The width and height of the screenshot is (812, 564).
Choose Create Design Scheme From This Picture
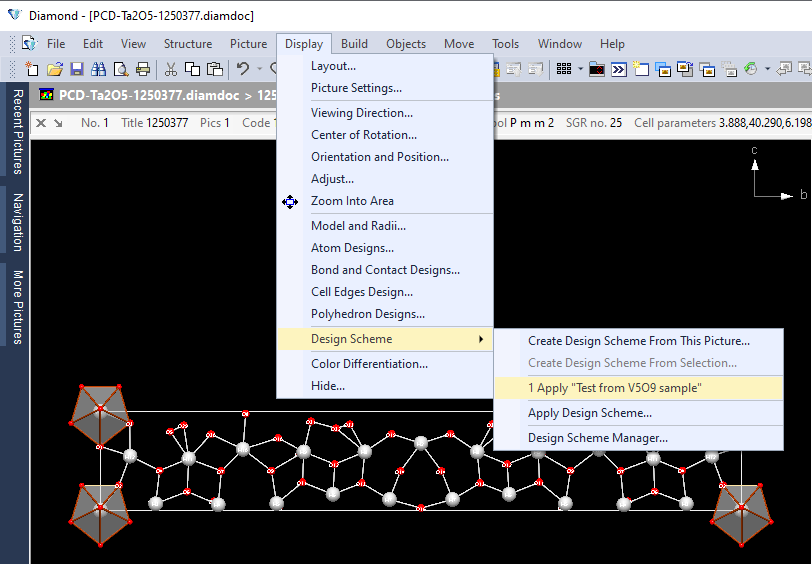638,341
